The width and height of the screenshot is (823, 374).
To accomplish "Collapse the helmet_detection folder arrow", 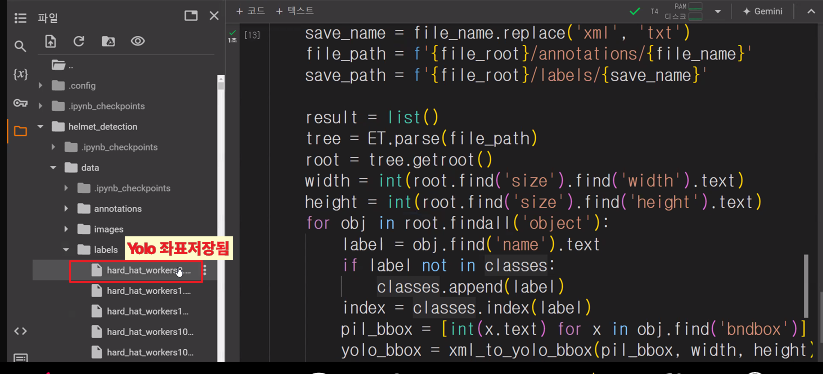I will [41, 126].
